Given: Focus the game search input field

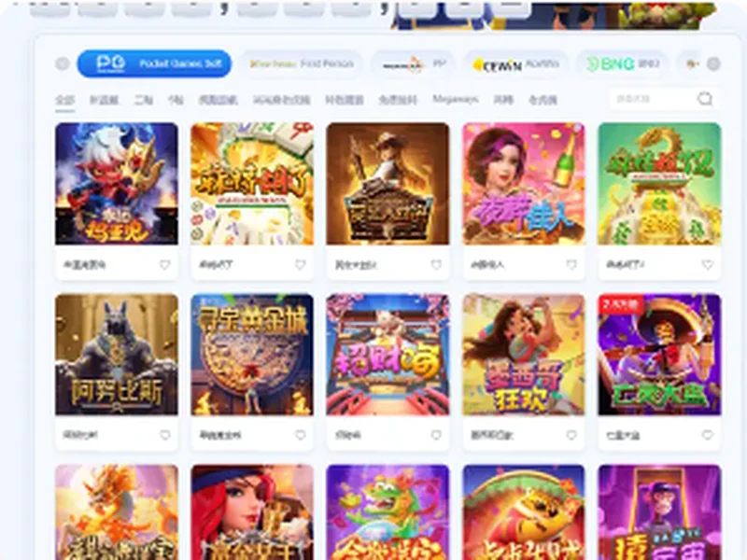Looking at the screenshot, I should (653, 99).
